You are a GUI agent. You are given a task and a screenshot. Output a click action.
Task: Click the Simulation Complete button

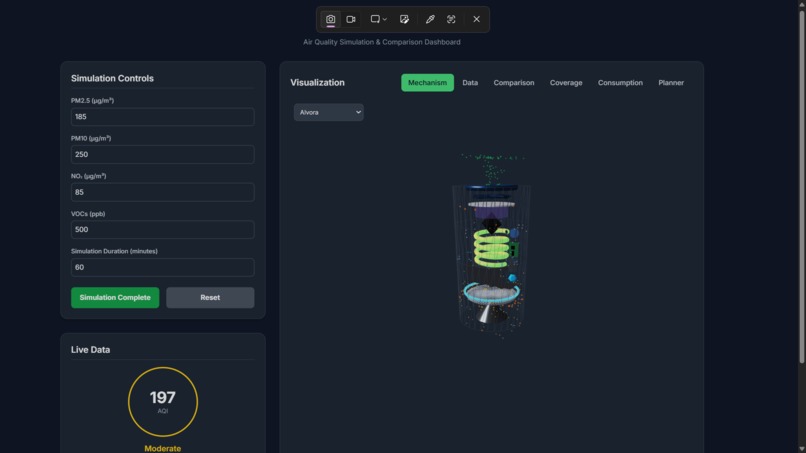coord(115,298)
